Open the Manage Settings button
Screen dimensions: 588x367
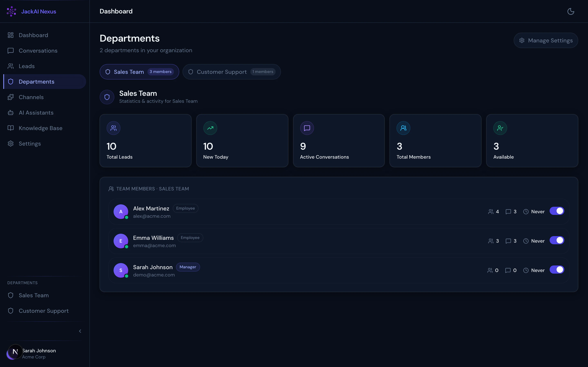pyautogui.click(x=546, y=41)
